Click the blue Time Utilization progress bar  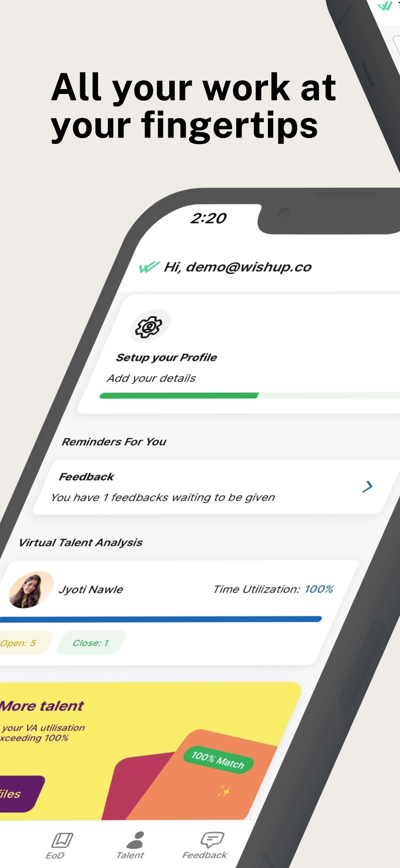(161, 619)
